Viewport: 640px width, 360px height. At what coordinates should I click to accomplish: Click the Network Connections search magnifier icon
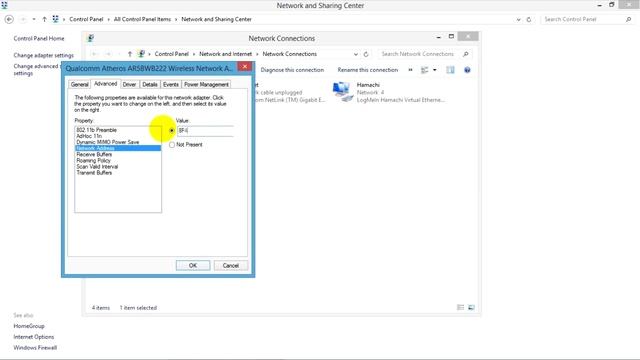click(x=466, y=54)
